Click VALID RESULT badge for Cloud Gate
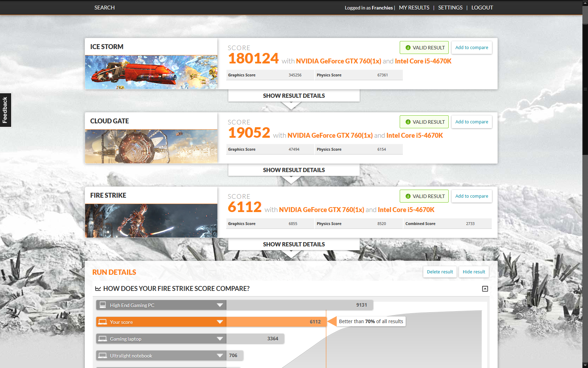Screen dimensions: 588x368 point(424,122)
